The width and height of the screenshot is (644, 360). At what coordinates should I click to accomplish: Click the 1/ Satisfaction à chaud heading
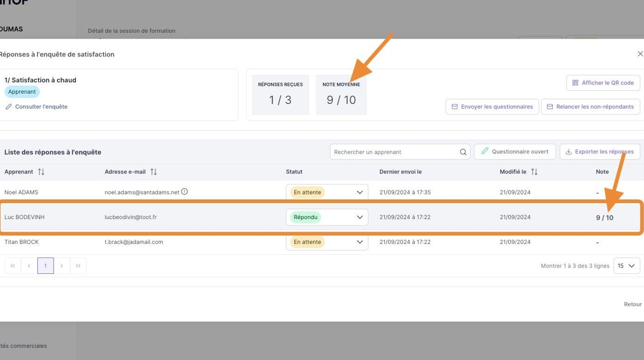pyautogui.click(x=40, y=80)
